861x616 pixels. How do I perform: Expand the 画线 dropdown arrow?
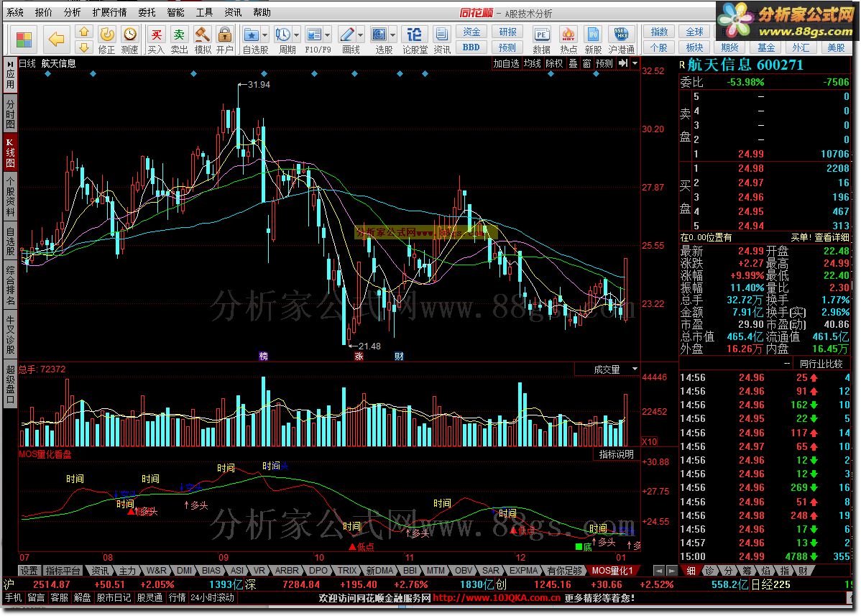coord(361,35)
